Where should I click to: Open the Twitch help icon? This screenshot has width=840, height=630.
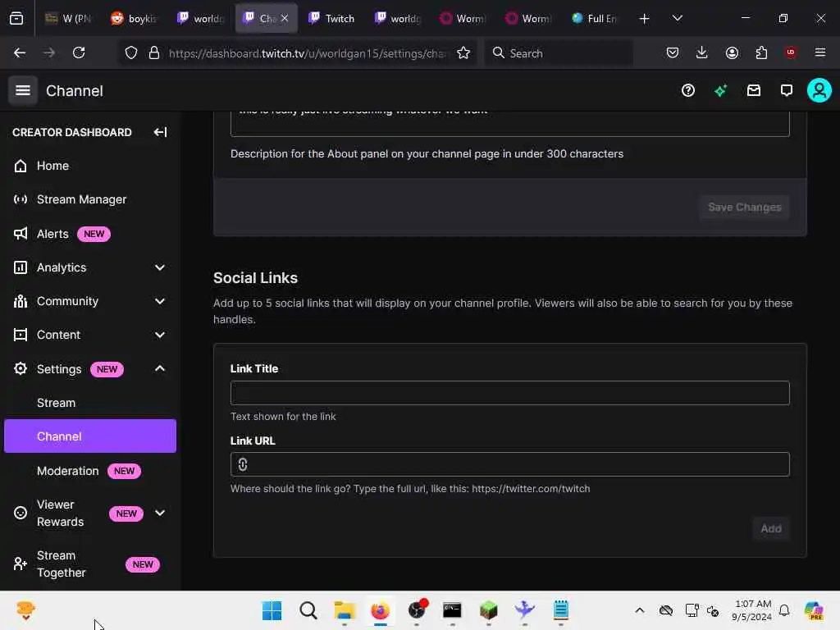pos(688,90)
